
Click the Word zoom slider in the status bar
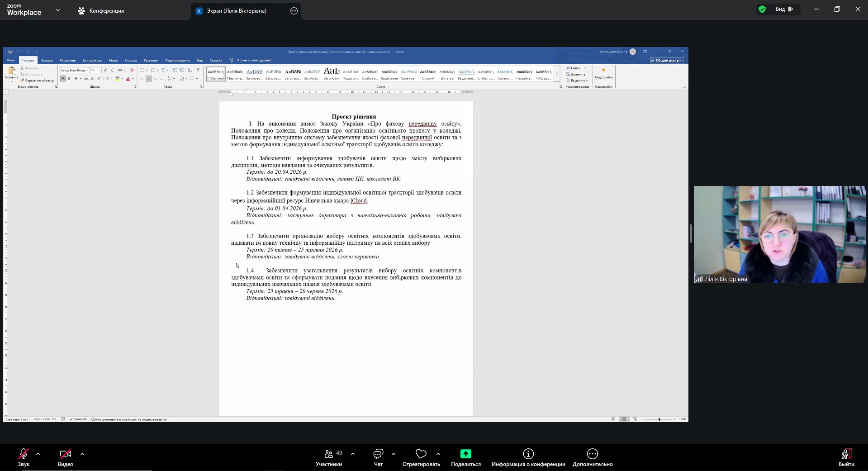click(x=659, y=419)
